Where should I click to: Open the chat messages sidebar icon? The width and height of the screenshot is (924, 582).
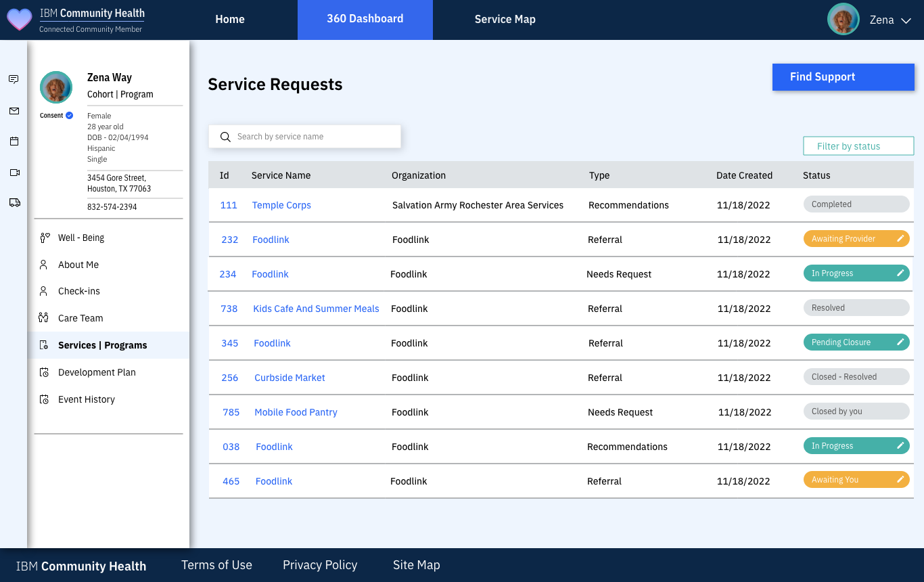pos(14,79)
